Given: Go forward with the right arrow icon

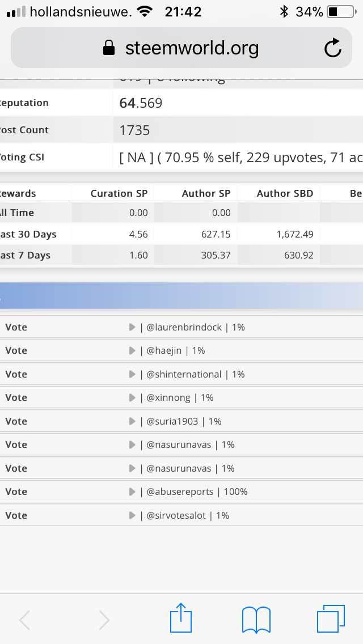Looking at the screenshot, I should (x=104, y=620).
